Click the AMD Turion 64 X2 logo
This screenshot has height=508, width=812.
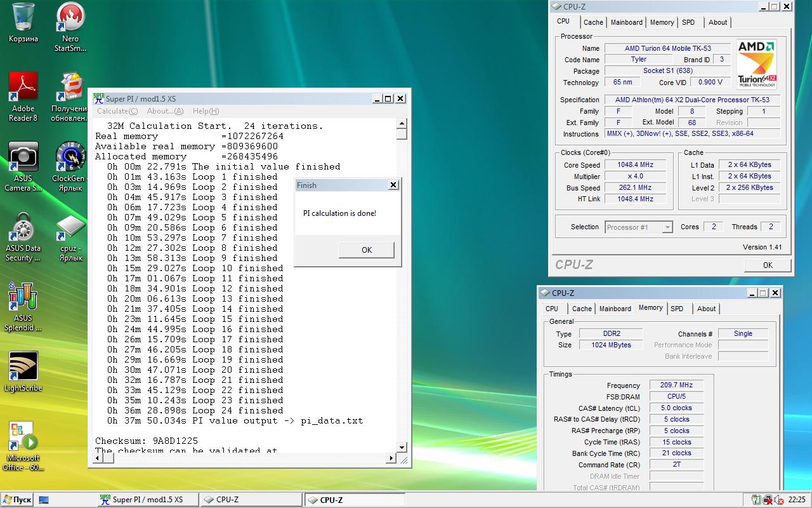[757, 64]
